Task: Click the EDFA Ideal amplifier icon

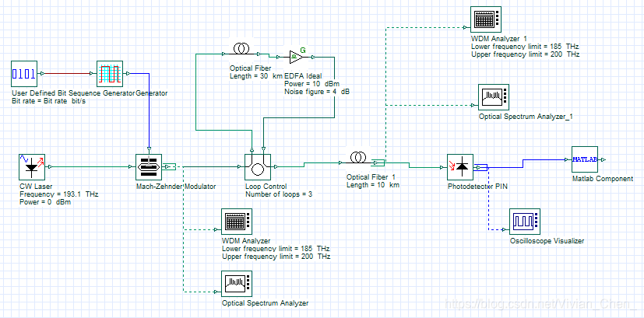Action: (296, 57)
